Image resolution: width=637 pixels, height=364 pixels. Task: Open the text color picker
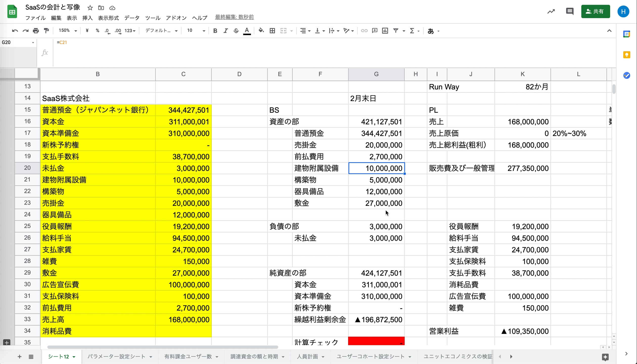247,31
